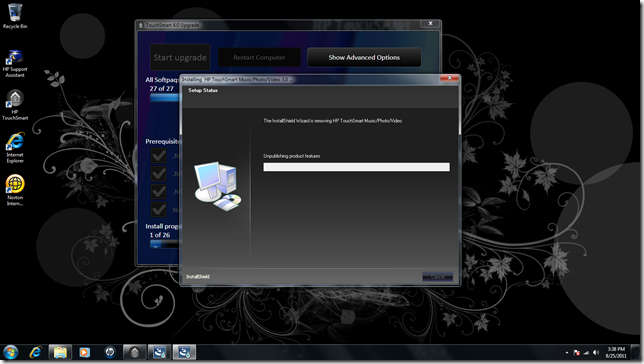Open Windows Media Player from taskbar

click(84, 352)
